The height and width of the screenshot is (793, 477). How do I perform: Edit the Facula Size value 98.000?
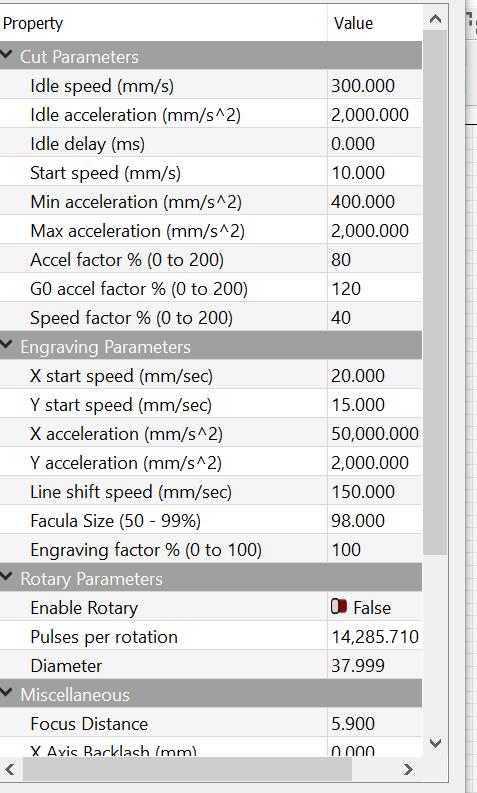pyautogui.click(x=375, y=520)
